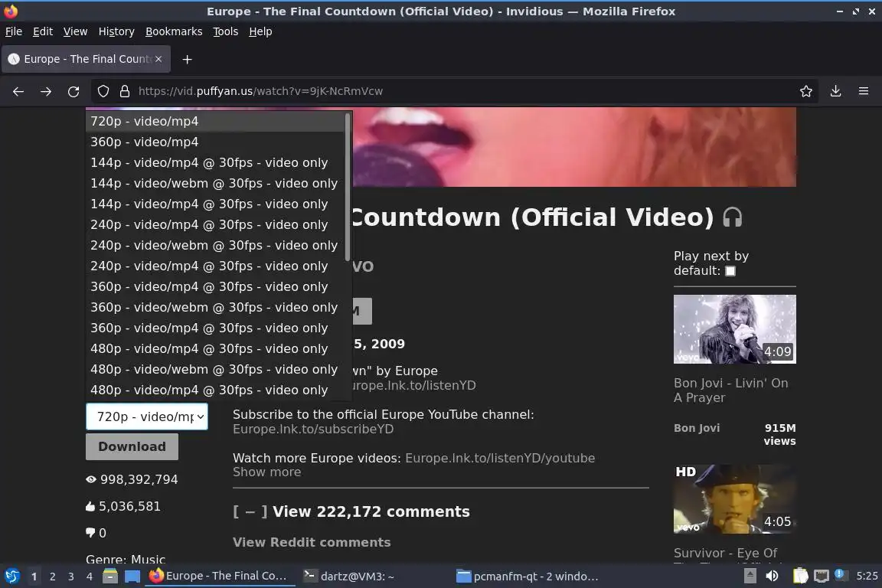Go forward to the next page
Viewport: 882px width, 588px height.
pos(46,91)
